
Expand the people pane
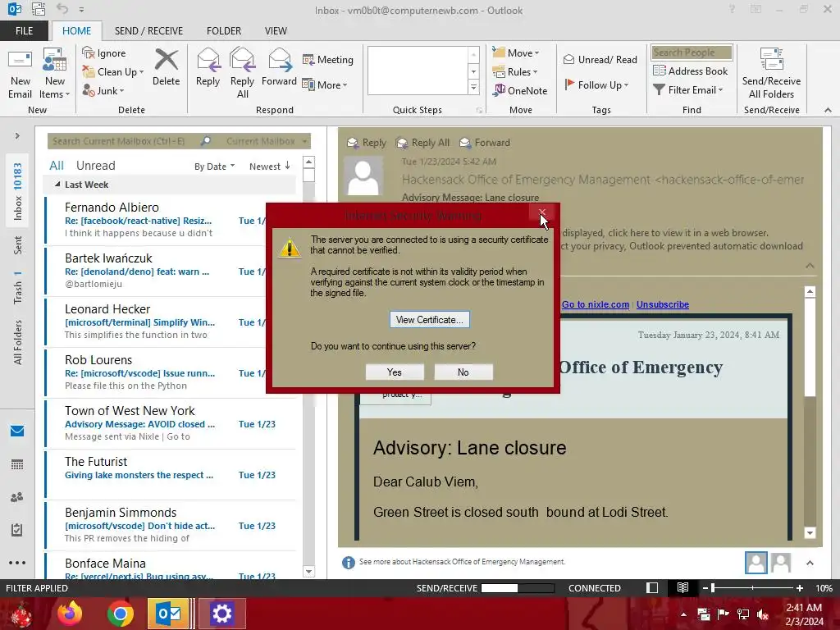(x=810, y=563)
